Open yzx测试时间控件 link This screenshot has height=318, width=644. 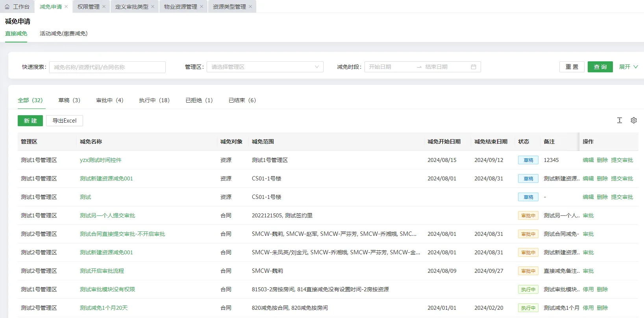(x=101, y=160)
